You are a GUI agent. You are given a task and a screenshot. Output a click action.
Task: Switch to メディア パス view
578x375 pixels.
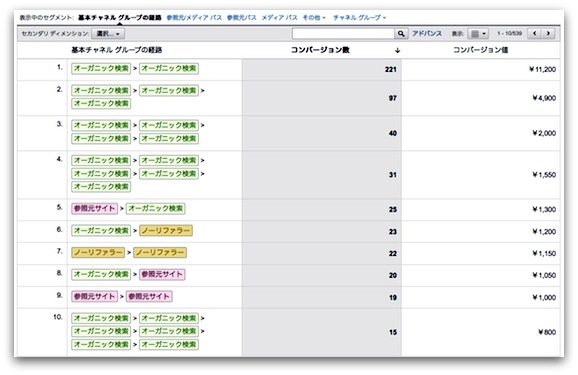[x=279, y=17]
